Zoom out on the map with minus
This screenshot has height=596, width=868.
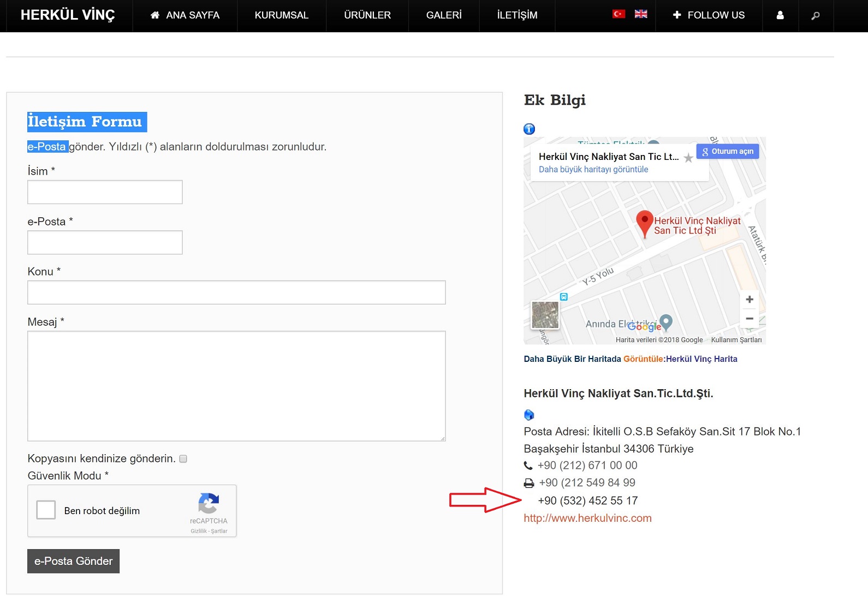click(750, 318)
